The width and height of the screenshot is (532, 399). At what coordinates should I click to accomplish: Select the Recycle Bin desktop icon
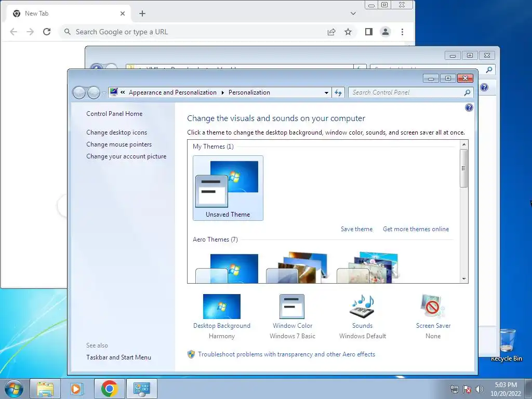click(507, 345)
